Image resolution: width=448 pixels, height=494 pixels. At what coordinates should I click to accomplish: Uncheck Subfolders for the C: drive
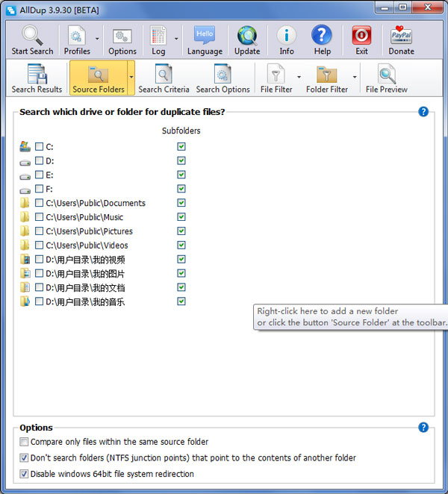pos(181,146)
